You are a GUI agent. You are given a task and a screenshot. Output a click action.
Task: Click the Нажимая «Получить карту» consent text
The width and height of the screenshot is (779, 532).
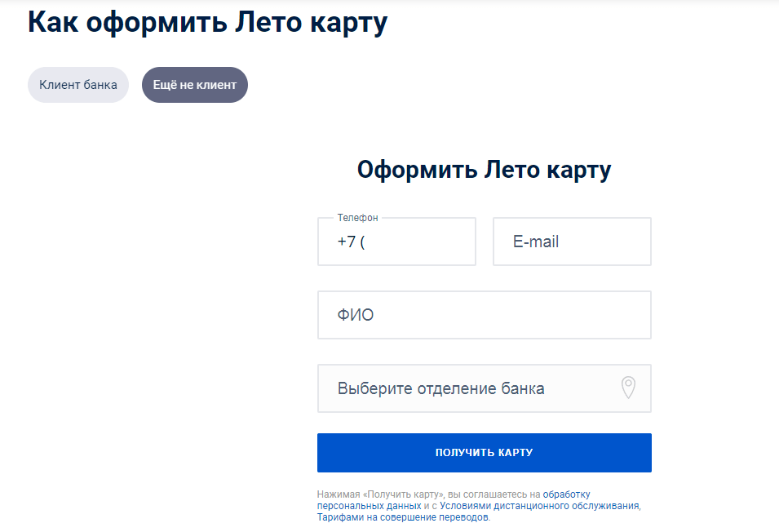[x=381, y=494]
